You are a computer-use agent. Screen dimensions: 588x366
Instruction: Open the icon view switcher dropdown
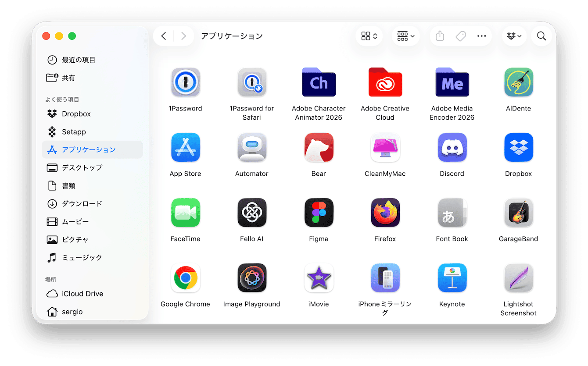click(x=369, y=36)
